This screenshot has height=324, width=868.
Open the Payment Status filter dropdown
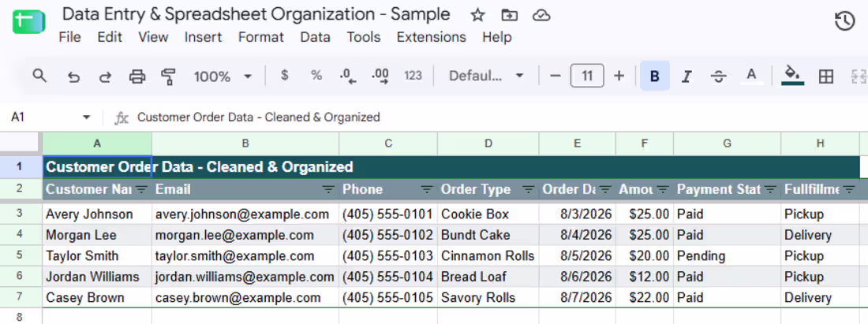[770, 190]
